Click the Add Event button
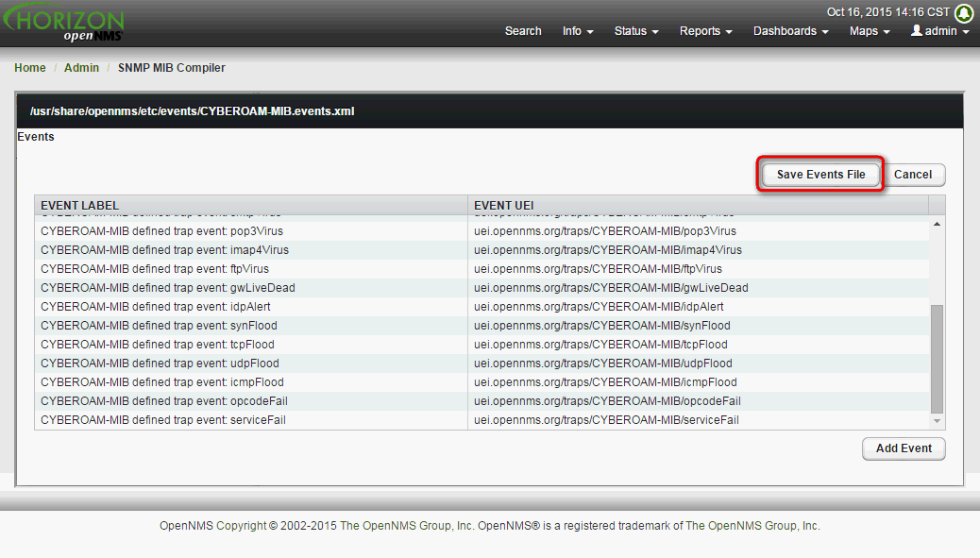Screen dimensions: 980x558 tap(904, 448)
